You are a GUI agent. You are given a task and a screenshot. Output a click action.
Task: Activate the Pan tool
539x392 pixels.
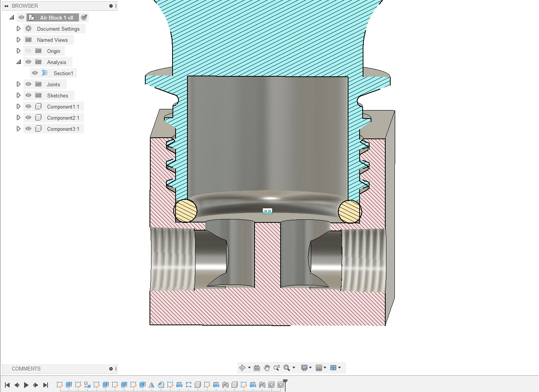click(267, 367)
